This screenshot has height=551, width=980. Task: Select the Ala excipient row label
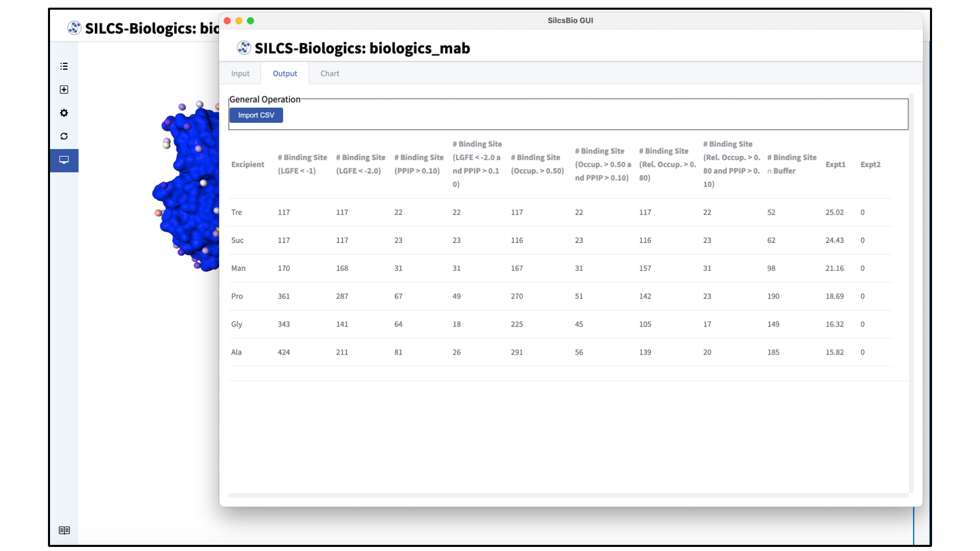pyautogui.click(x=236, y=353)
